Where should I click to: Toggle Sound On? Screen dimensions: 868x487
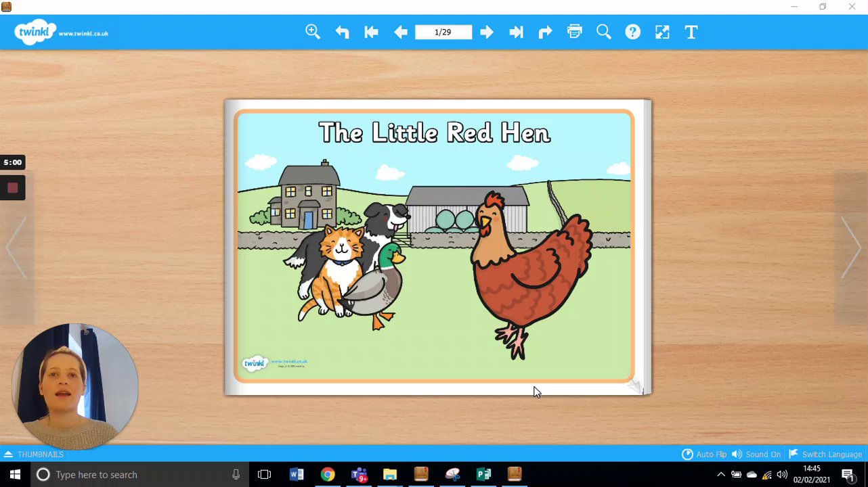[756, 455]
